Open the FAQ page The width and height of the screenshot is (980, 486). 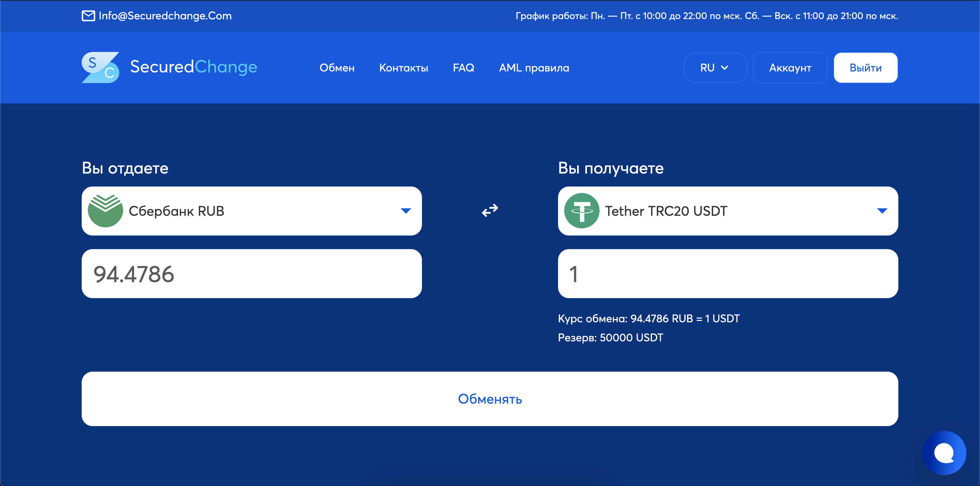463,68
